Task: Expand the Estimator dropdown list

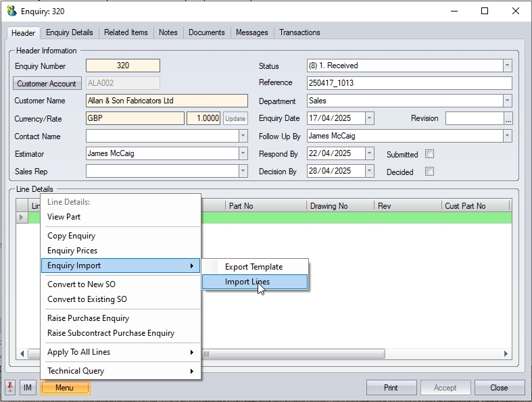Action: pos(243,153)
